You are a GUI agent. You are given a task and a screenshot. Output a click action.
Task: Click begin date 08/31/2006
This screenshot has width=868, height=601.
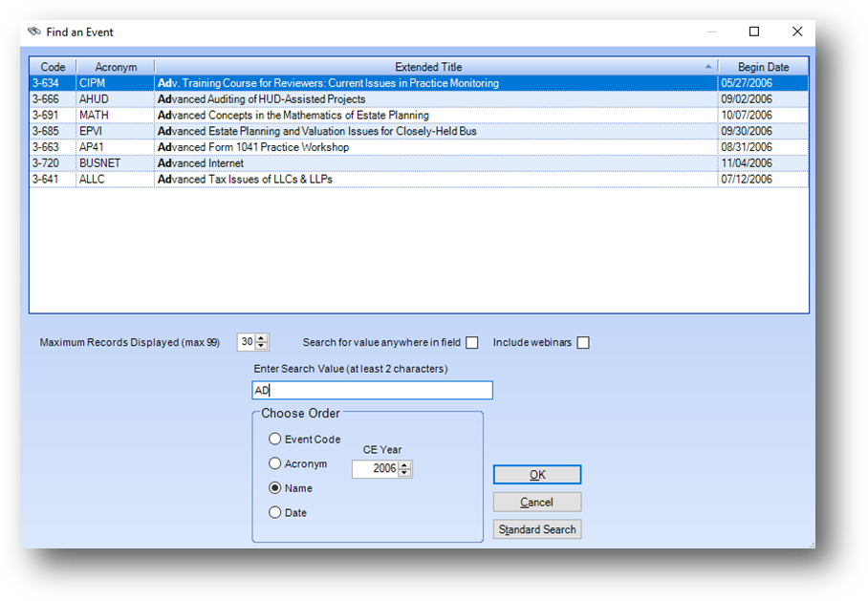pyautogui.click(x=747, y=147)
